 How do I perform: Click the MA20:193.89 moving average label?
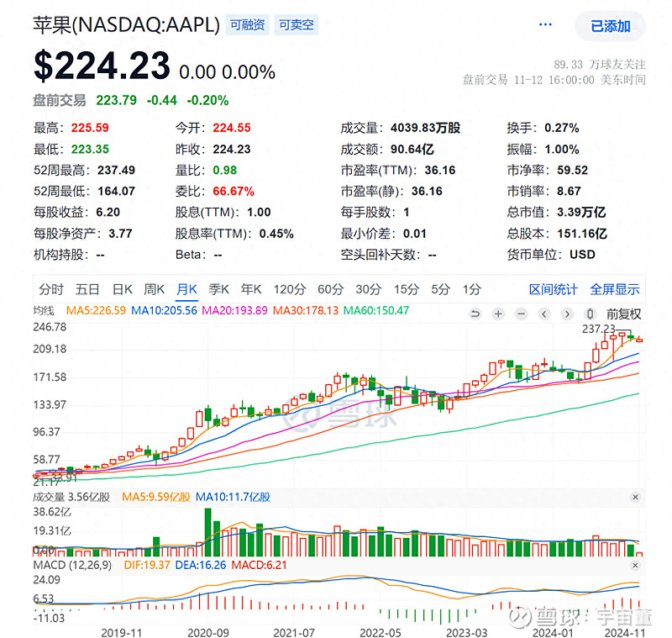click(x=234, y=310)
